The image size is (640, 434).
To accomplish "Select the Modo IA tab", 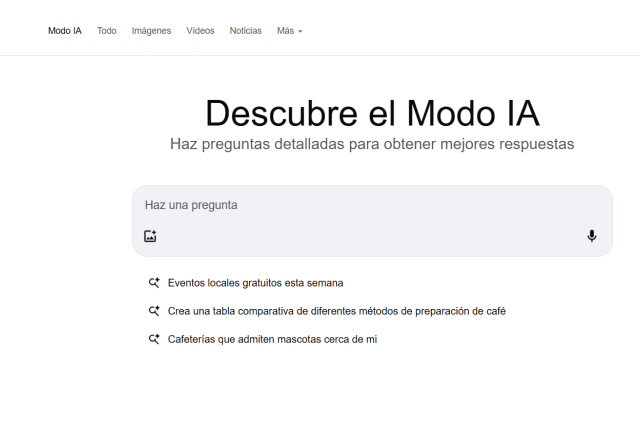I will click(65, 31).
